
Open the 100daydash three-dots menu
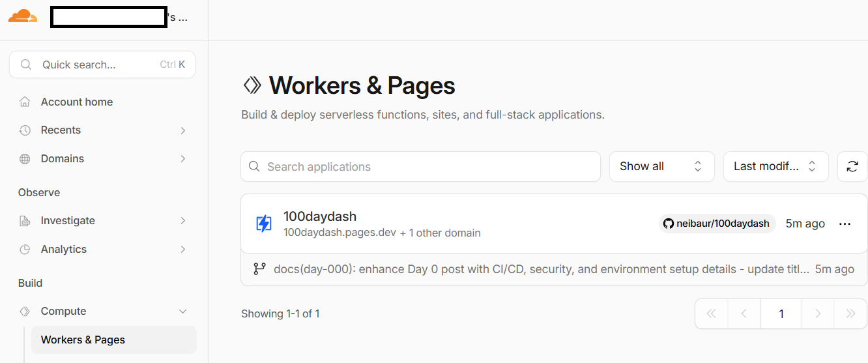click(845, 224)
